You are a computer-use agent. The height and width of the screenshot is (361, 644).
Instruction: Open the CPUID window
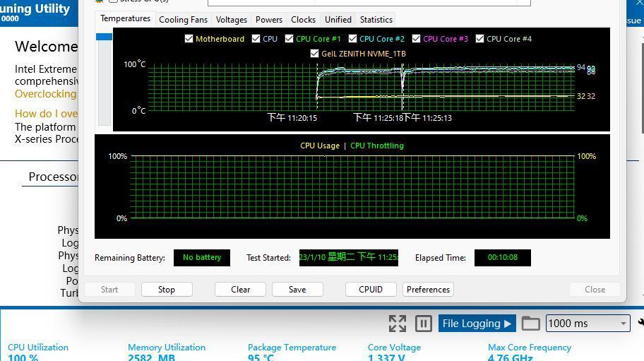pyautogui.click(x=371, y=290)
